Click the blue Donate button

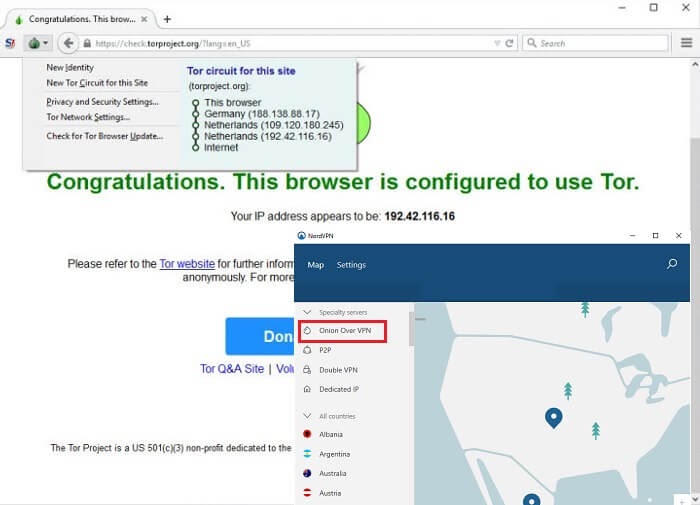[260, 336]
